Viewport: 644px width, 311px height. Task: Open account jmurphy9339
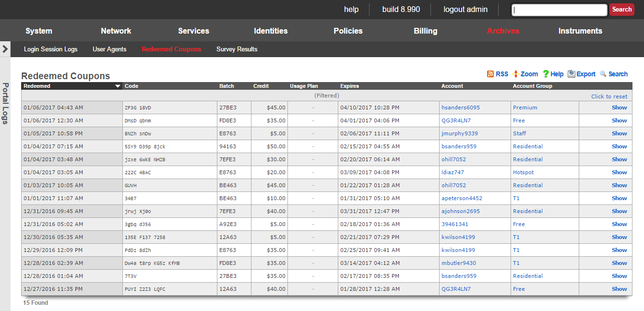coord(460,133)
